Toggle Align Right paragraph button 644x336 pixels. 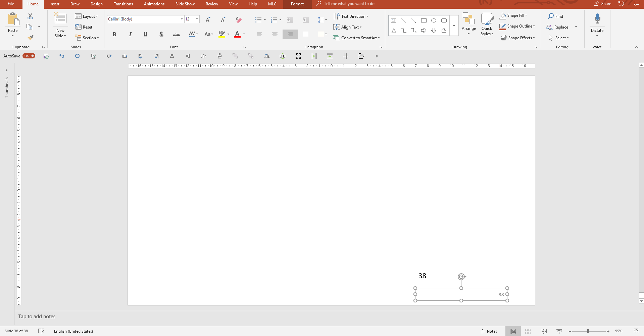290,34
